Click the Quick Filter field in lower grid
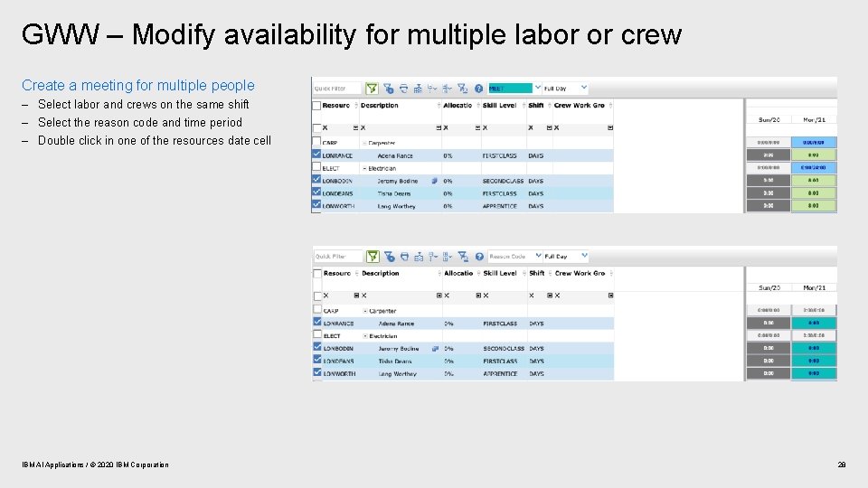Screen dimensions: 868x488 tap(337, 256)
